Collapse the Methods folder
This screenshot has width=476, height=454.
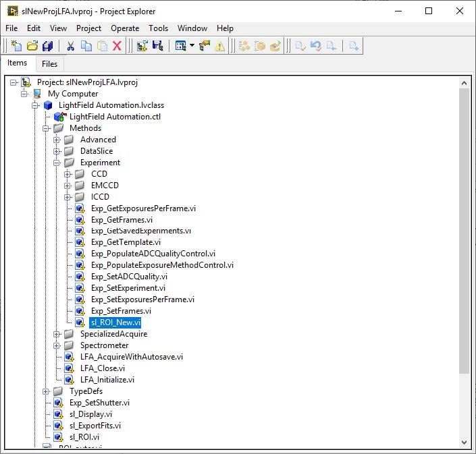click(46, 129)
